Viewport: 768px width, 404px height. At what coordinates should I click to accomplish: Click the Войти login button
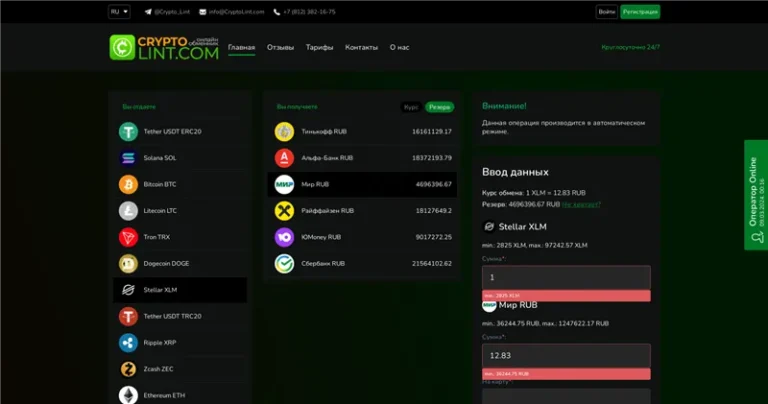point(606,12)
